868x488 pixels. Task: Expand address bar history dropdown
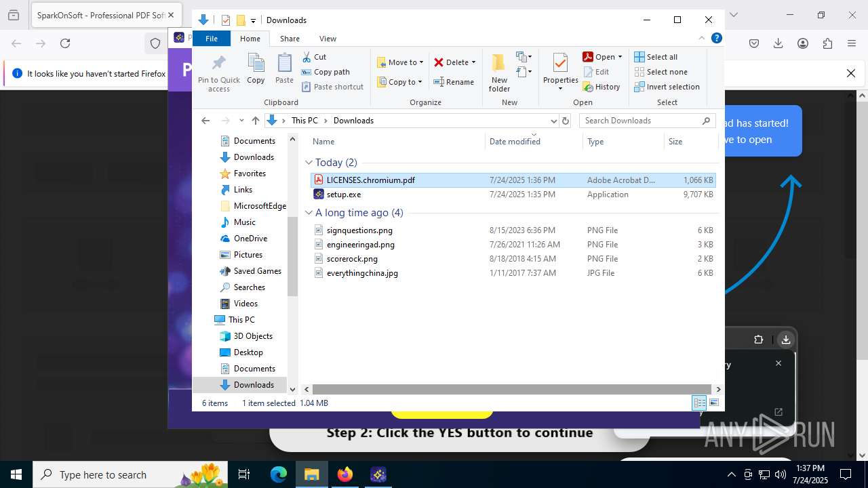(x=553, y=121)
